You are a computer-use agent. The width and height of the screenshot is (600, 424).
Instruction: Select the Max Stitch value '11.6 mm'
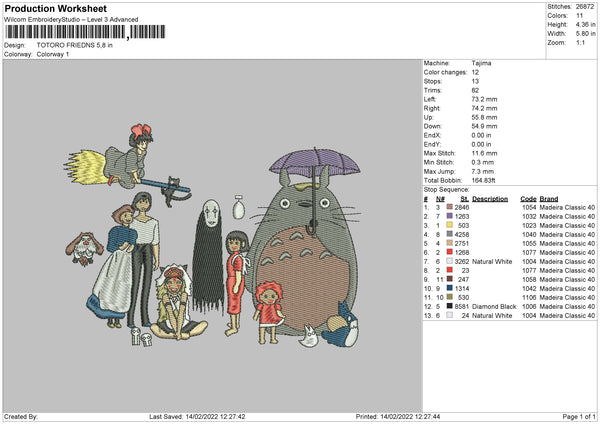tap(484, 153)
